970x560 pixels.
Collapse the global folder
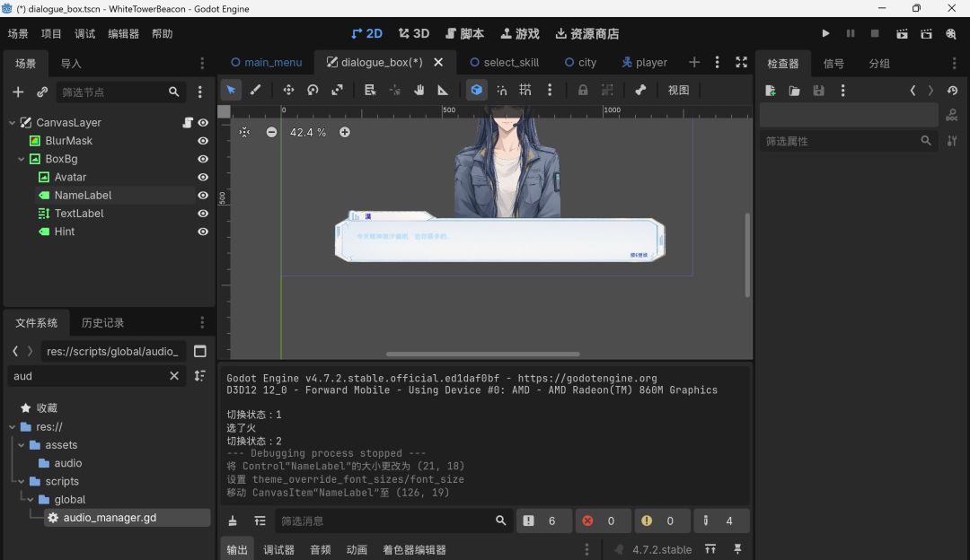coord(31,500)
